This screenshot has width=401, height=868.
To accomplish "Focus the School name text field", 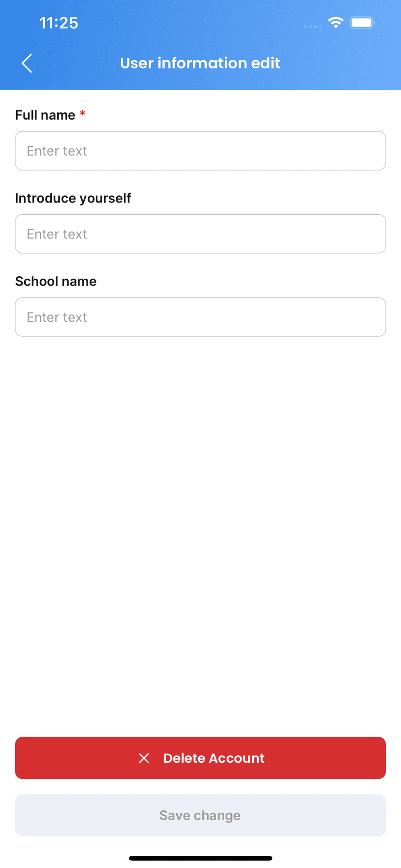I will point(200,317).
